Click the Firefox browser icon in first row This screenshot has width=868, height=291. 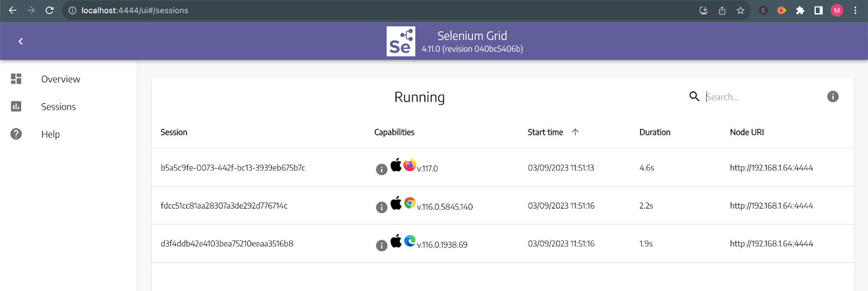click(410, 165)
